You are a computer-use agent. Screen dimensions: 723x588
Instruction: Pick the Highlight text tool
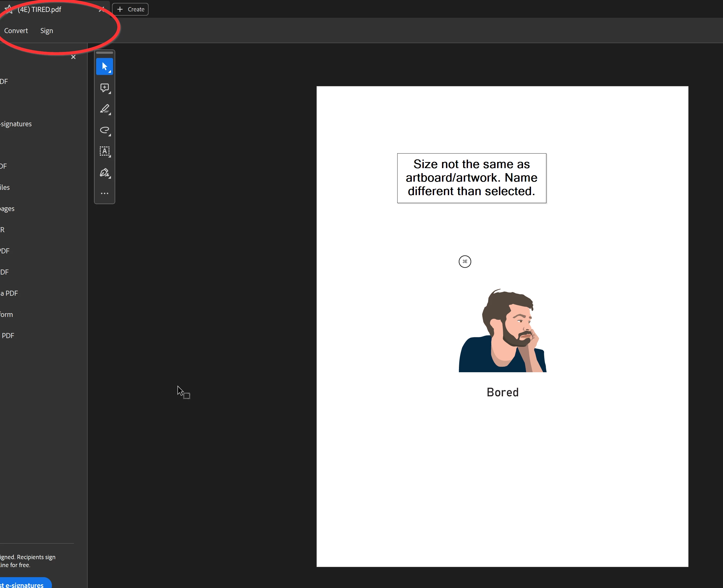click(x=104, y=109)
